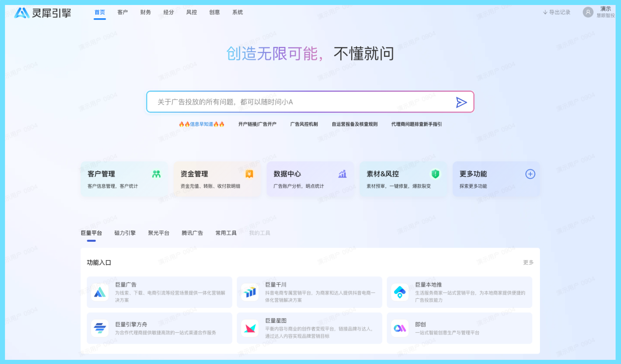The image size is (621, 364).
Task: Switch to the 常用工具 tab
Action: (226, 233)
